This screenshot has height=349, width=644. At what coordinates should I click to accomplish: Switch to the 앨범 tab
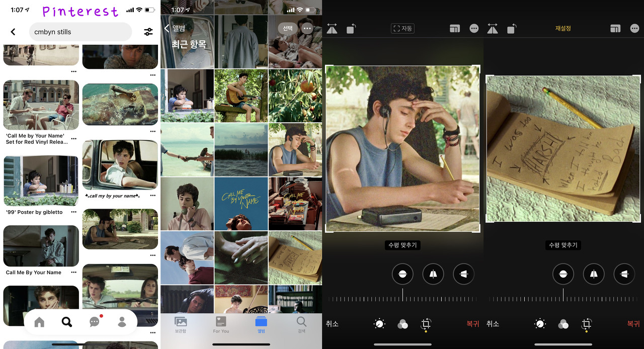pos(261,325)
